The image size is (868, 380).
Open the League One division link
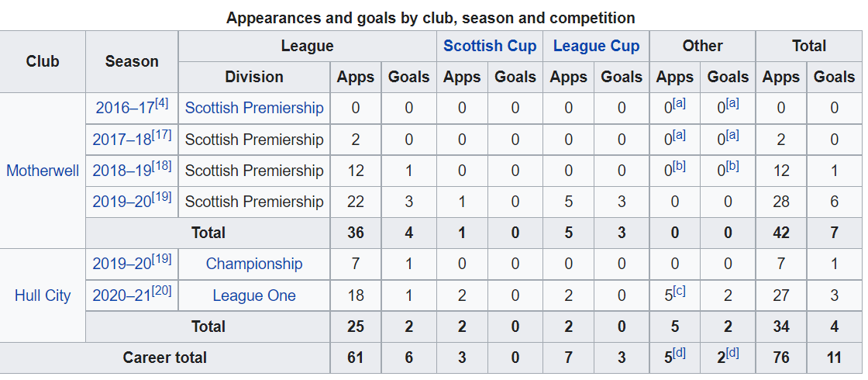(254, 295)
